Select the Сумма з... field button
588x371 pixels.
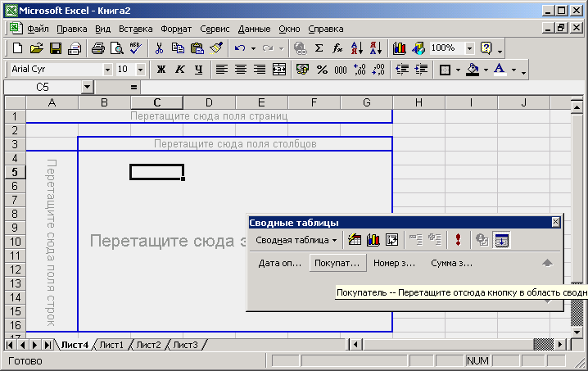coord(451,263)
